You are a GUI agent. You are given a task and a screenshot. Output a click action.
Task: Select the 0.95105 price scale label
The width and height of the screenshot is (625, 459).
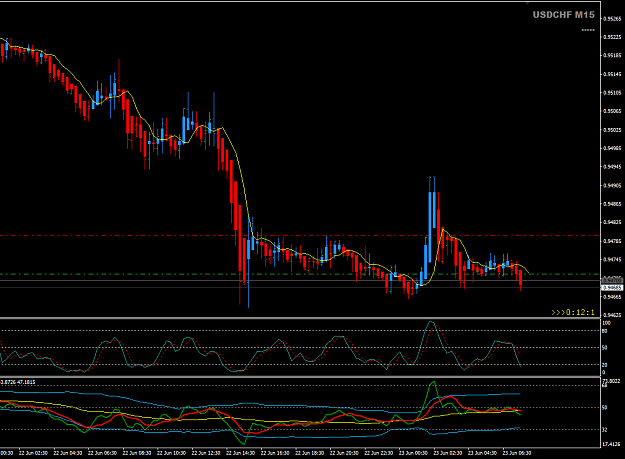613,93
